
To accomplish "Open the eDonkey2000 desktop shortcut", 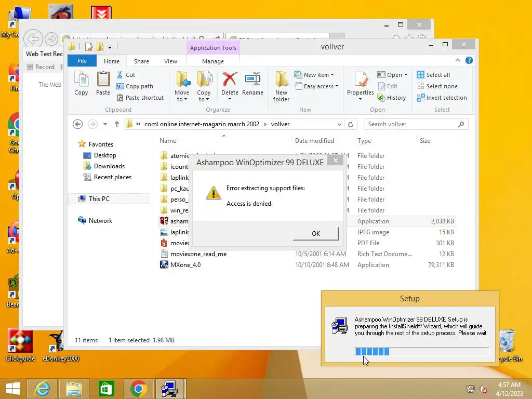I will point(60,345).
